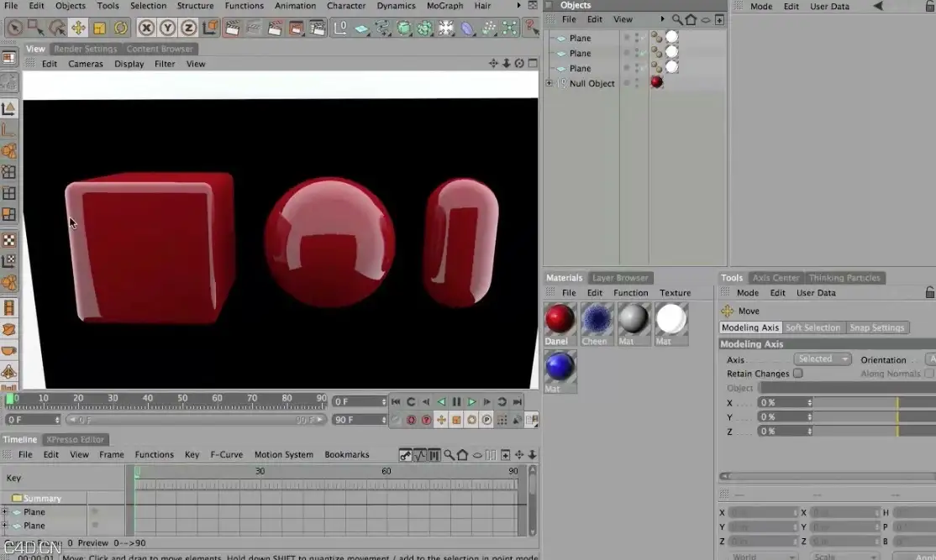Select the Move tool in top toolbar
936x560 pixels.
tap(78, 28)
